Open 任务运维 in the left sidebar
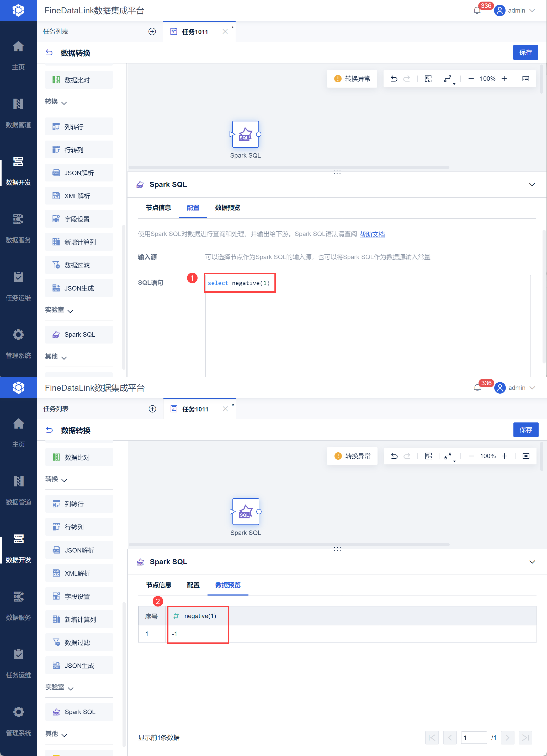 click(x=18, y=285)
